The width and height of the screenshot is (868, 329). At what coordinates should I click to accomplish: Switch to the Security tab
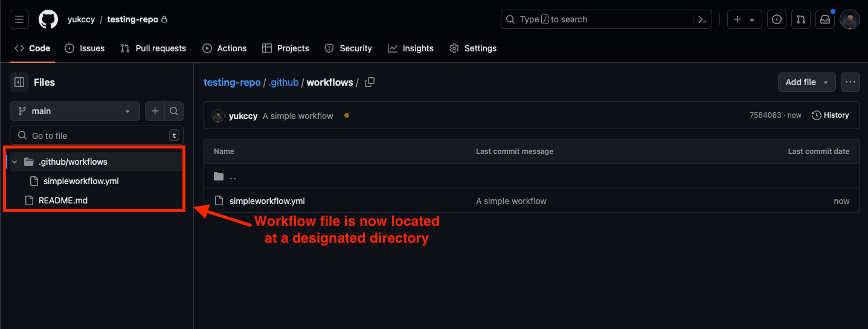click(x=349, y=48)
